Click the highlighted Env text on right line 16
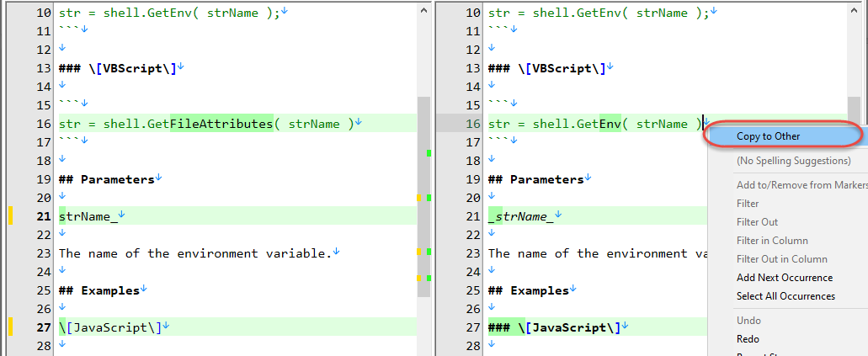The height and width of the screenshot is (356, 868). [610, 124]
